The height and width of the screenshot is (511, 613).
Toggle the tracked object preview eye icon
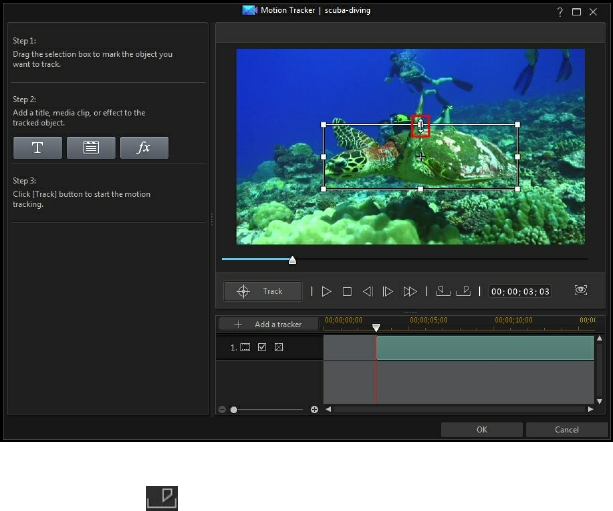click(x=581, y=290)
